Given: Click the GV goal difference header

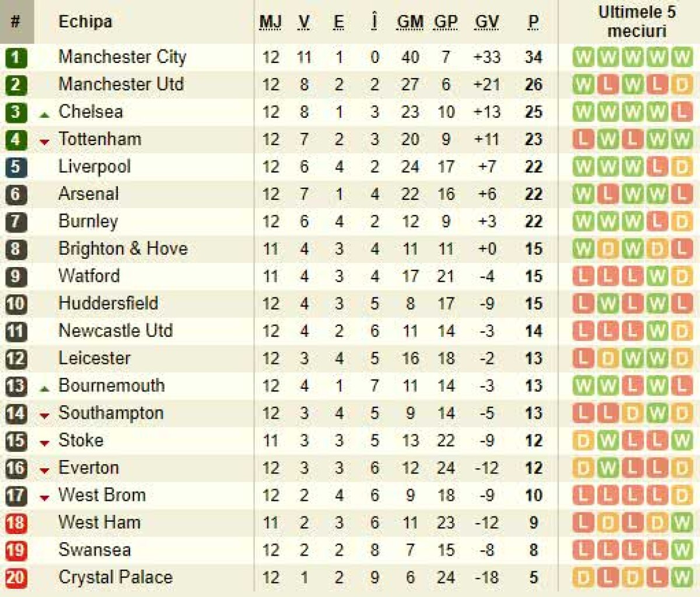Looking at the screenshot, I should 487,22.
